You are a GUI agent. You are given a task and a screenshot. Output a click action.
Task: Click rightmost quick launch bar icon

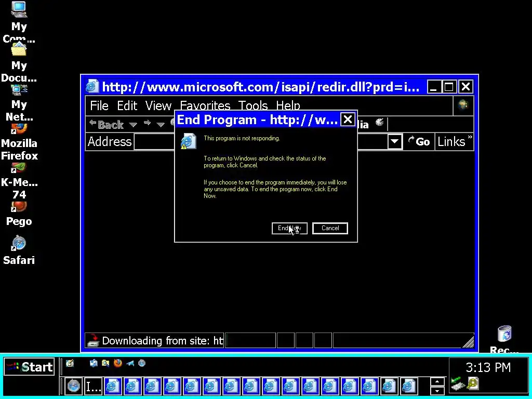142,363
